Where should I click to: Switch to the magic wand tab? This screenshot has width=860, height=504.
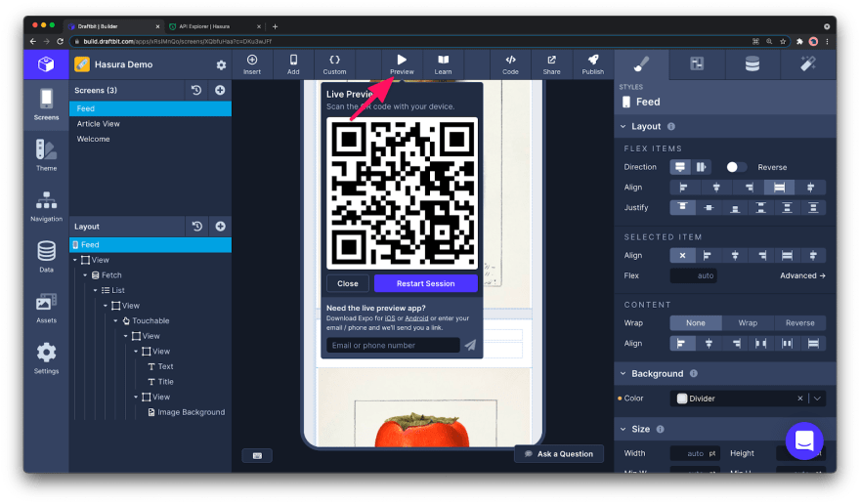coord(808,64)
